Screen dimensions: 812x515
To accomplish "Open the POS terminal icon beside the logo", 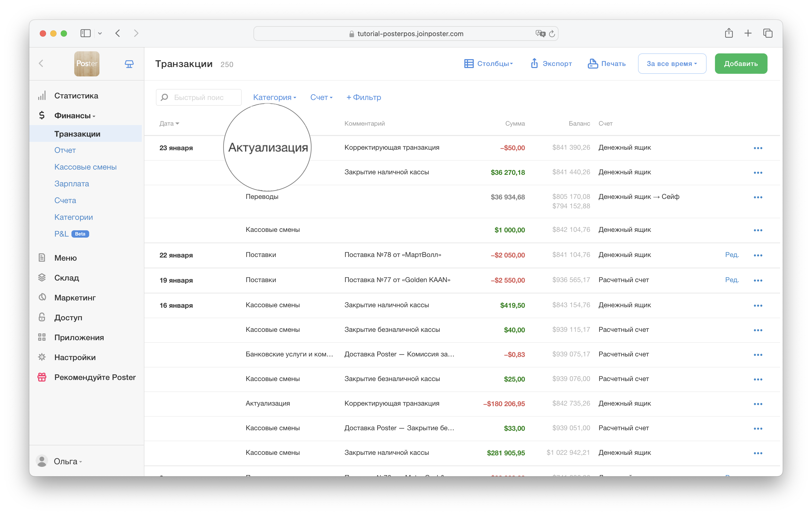I will 129,64.
